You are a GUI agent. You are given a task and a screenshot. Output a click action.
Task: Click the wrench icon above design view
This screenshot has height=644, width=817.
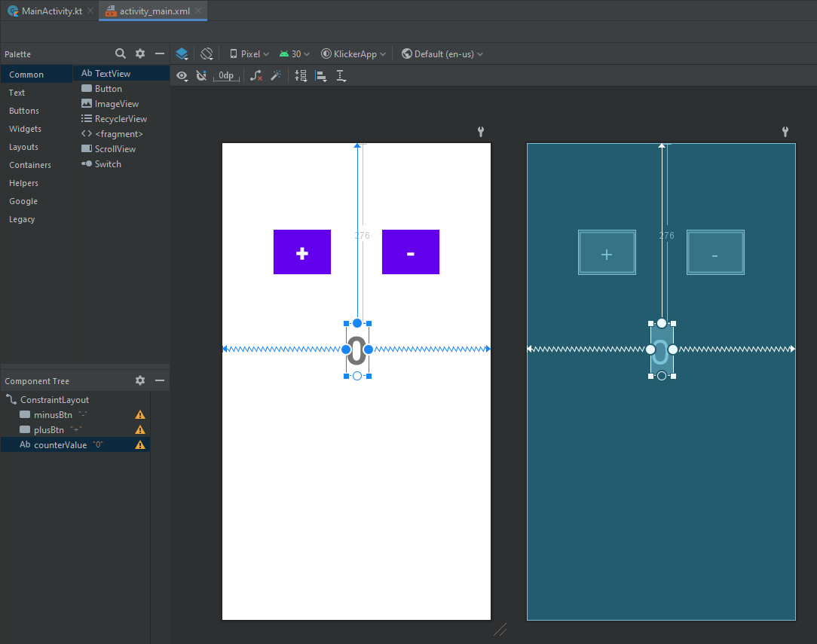[x=481, y=132]
